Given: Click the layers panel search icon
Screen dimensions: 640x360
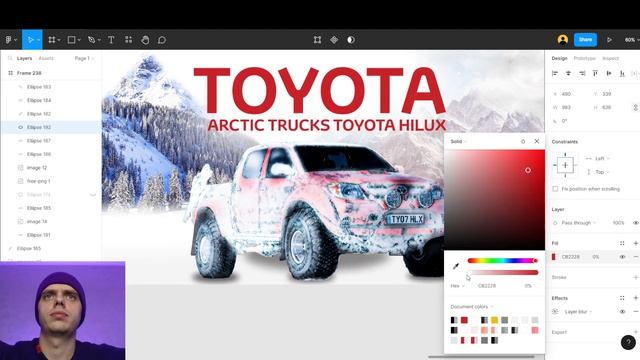Looking at the screenshot, I should click(10, 58).
